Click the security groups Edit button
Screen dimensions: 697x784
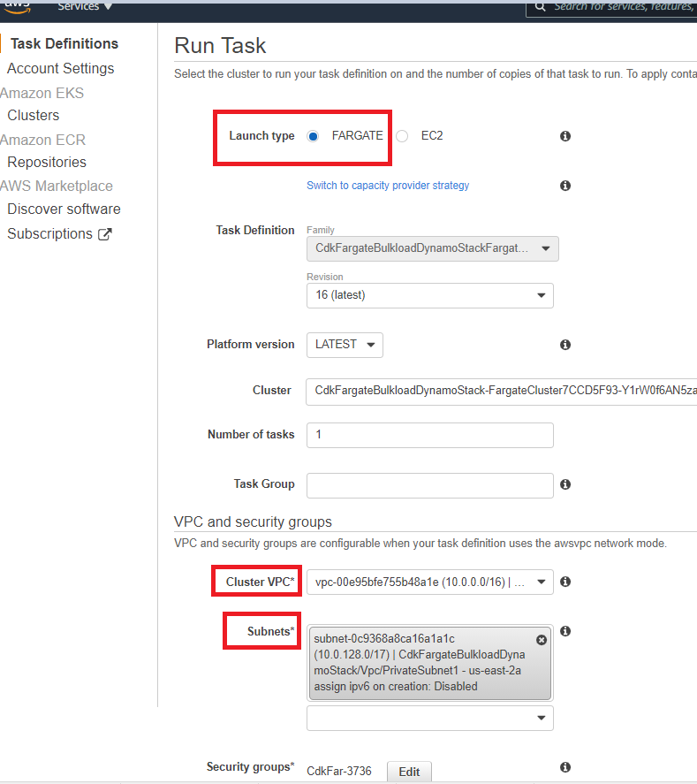pyautogui.click(x=409, y=772)
